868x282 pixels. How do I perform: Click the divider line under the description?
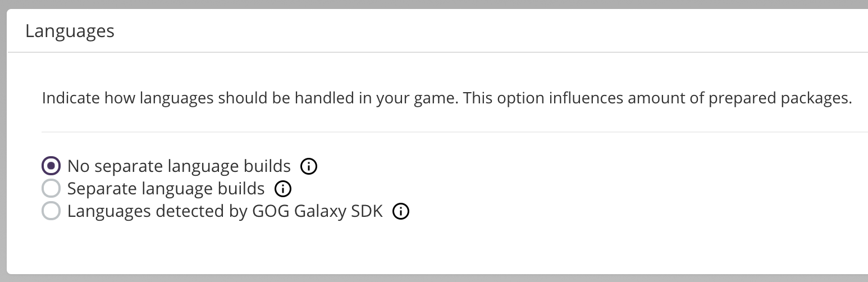point(455,132)
